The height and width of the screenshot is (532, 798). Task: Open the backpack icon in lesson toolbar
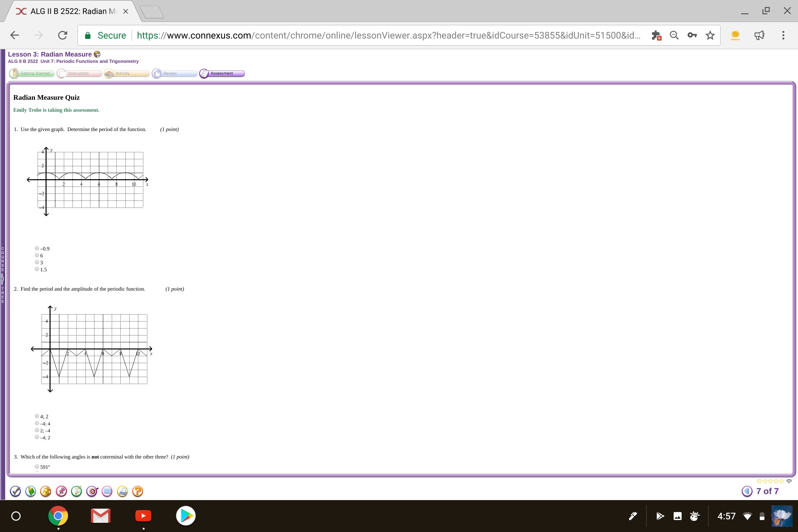coord(46,491)
